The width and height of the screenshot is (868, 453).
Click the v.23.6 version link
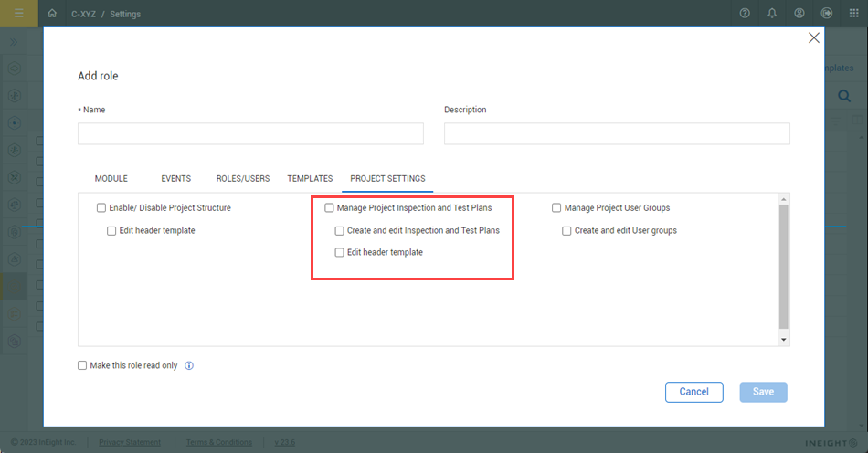click(x=284, y=442)
